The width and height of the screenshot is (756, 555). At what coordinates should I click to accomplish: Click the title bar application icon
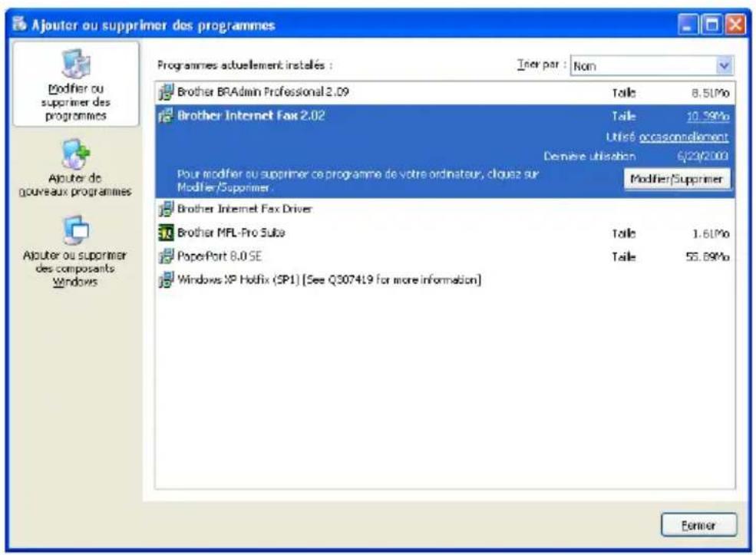coord(20,24)
